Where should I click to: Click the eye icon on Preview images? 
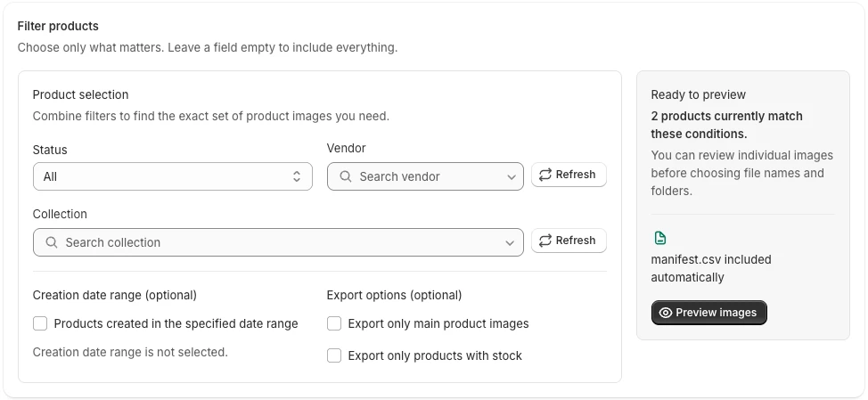[666, 313]
